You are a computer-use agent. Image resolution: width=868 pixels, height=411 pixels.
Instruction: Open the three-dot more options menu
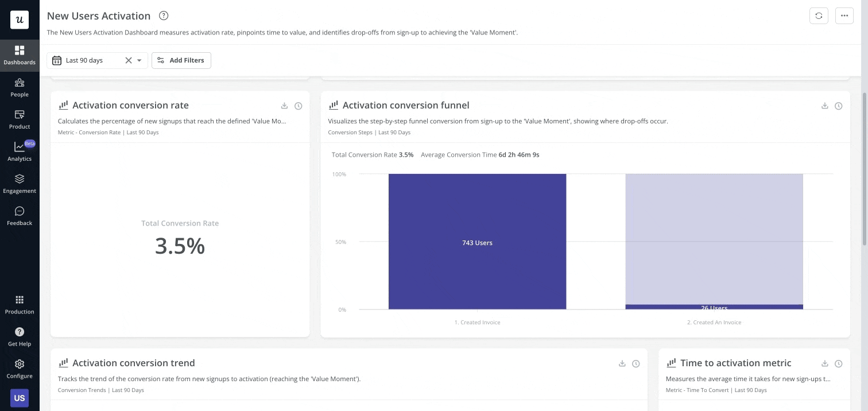click(x=844, y=16)
